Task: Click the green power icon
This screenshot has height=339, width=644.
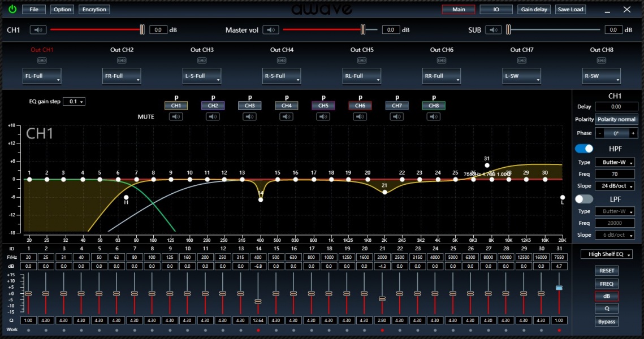Action: tap(12, 10)
